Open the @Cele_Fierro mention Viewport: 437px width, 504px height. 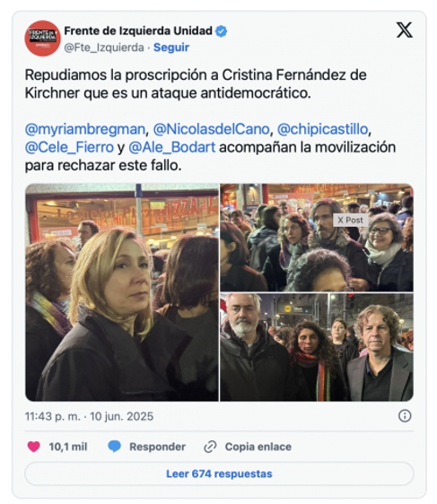point(69,147)
